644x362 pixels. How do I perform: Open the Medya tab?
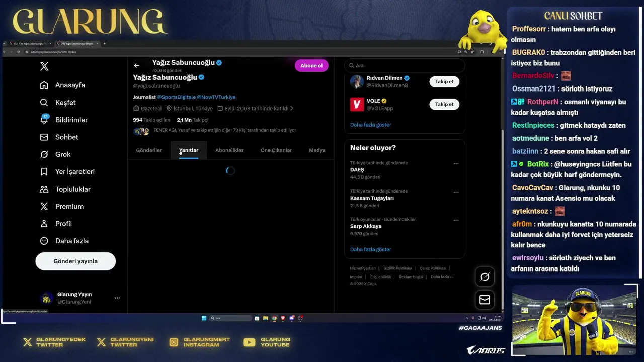pyautogui.click(x=317, y=150)
